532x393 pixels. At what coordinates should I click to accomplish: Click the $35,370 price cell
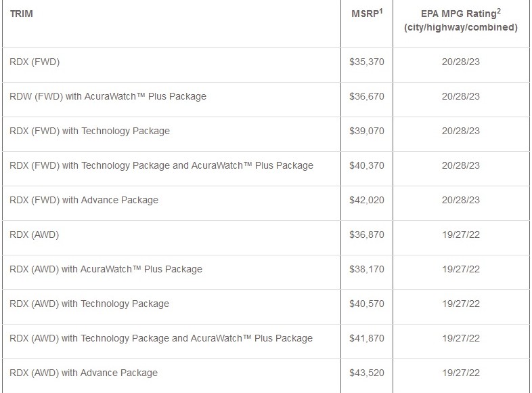(x=366, y=62)
